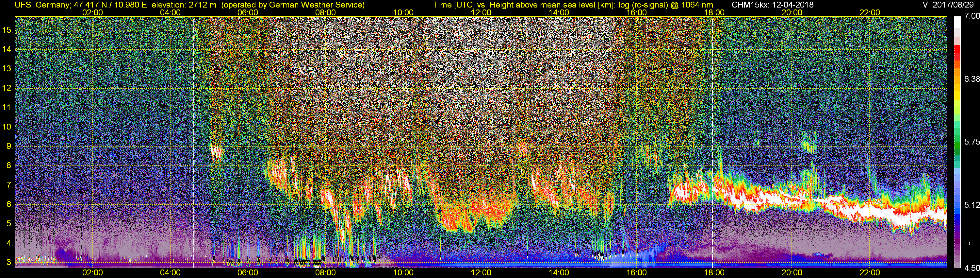Viewport: 980px width, 278px height.
Task: Click height axis label 12 km
Action: (7, 88)
